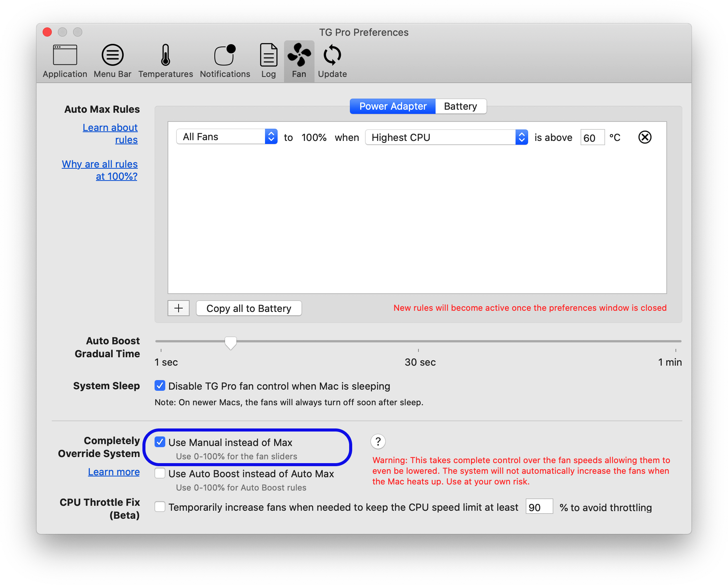Disable TG Pro fan control when sleeping checkbox

tap(160, 386)
